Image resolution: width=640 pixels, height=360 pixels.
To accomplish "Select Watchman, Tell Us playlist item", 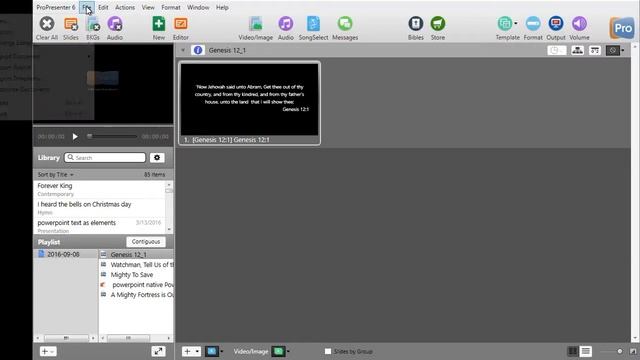I will pyautogui.click(x=136, y=264).
